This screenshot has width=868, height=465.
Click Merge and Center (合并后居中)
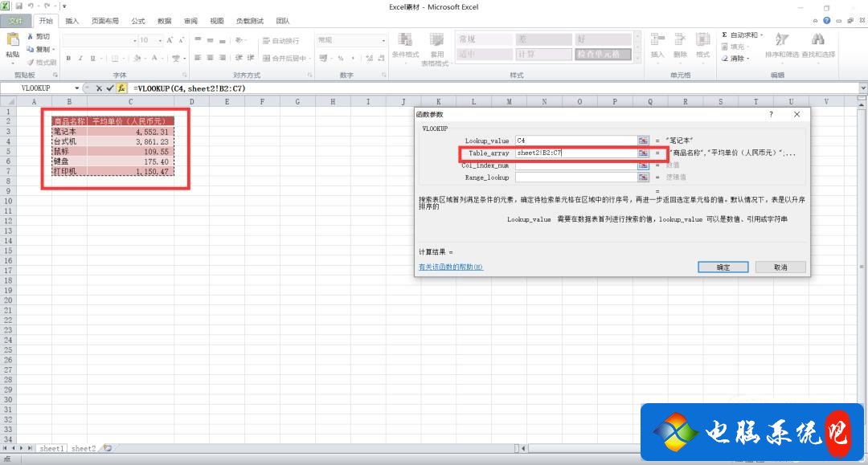point(287,58)
